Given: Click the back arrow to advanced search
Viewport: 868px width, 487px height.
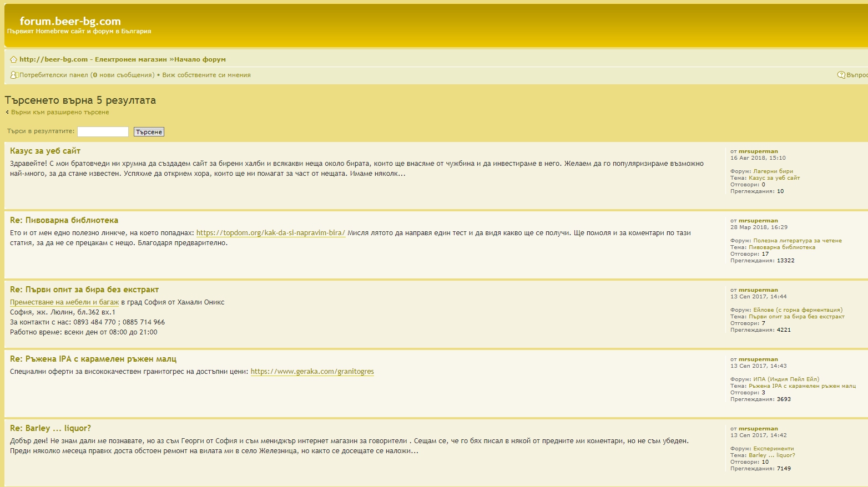Looking at the screenshot, I should click(x=7, y=112).
